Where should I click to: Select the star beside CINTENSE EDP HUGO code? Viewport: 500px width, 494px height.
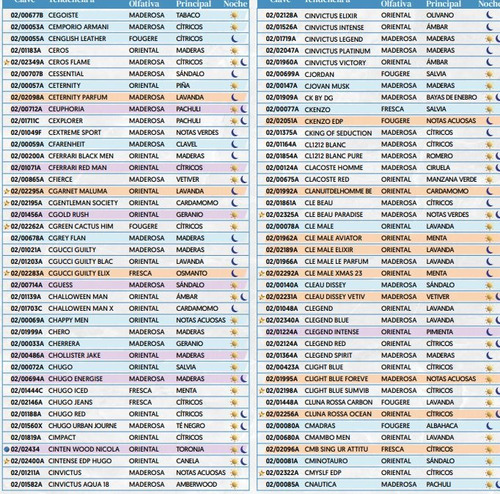tap(7, 461)
